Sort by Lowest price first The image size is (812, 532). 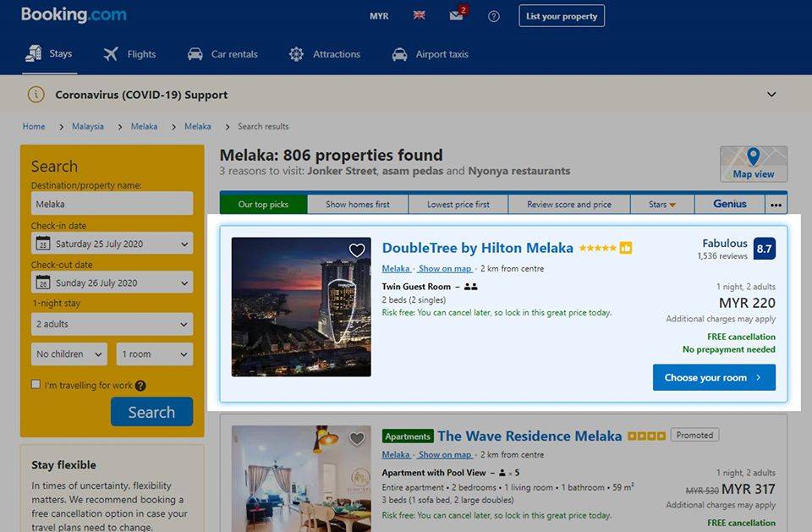tap(458, 205)
